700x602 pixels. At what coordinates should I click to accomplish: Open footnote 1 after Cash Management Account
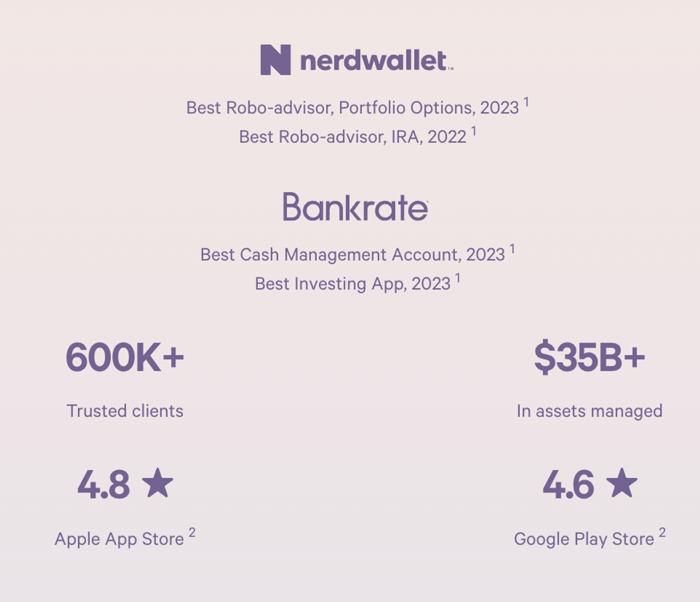point(512,249)
